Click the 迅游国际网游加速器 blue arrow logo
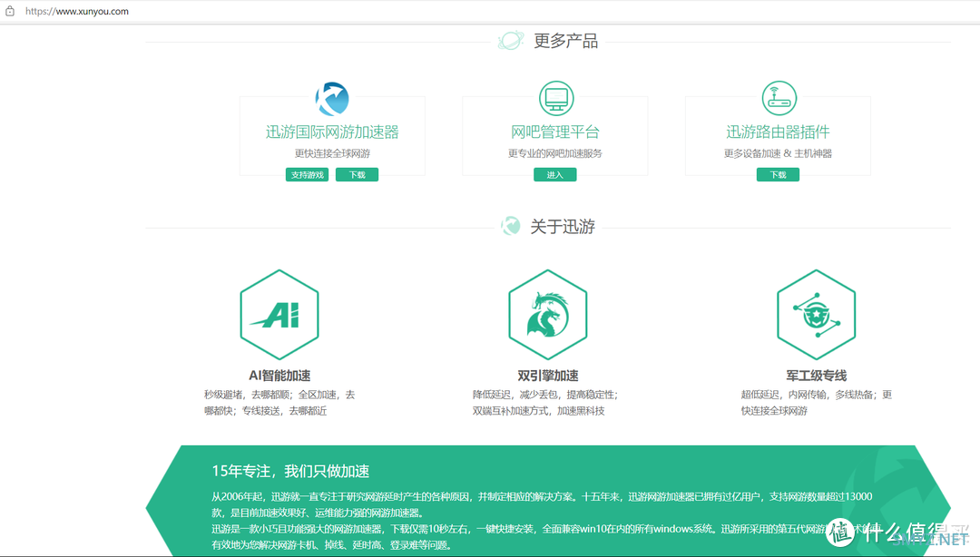This screenshot has width=980, height=557. pos(332,98)
